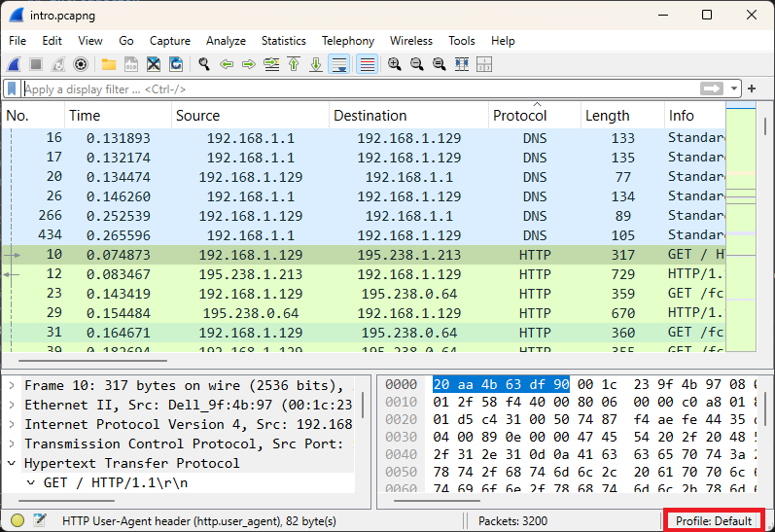Click expert information yellow circle icon

pos(18,520)
